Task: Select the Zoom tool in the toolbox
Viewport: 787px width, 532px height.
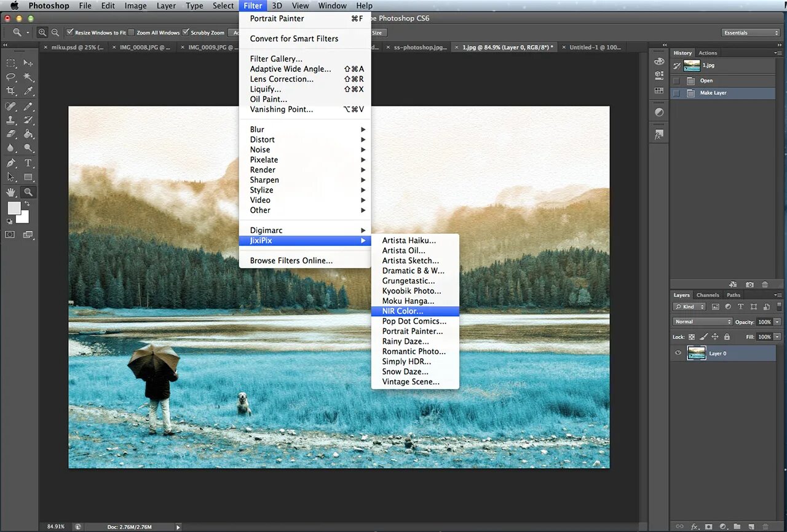Action: [x=28, y=192]
